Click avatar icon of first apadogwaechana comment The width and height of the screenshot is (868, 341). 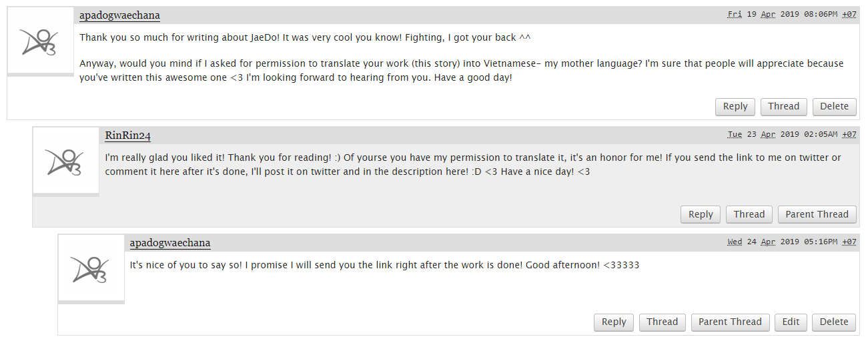coord(40,41)
